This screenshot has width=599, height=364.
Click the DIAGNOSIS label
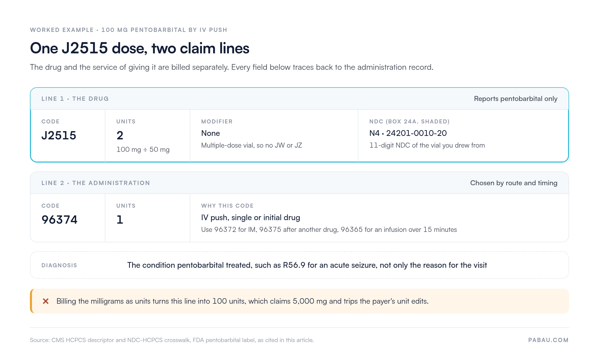59,265
